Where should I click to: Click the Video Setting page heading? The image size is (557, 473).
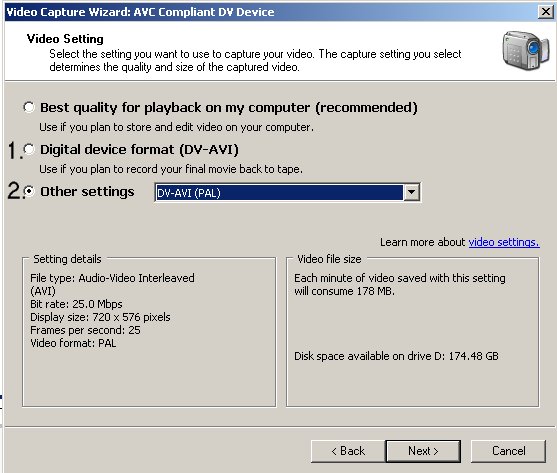click(65, 39)
